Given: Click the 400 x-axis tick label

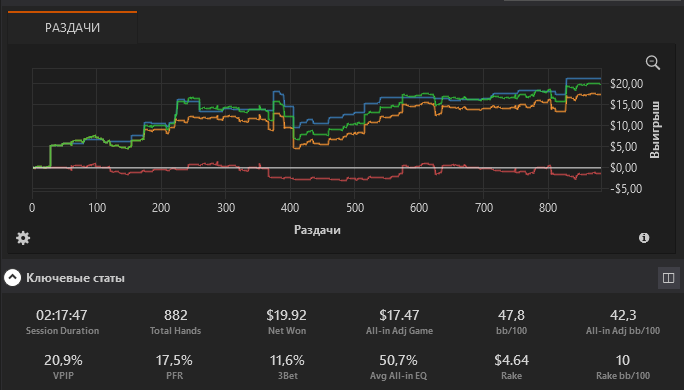Looking at the screenshot, I should point(290,208).
